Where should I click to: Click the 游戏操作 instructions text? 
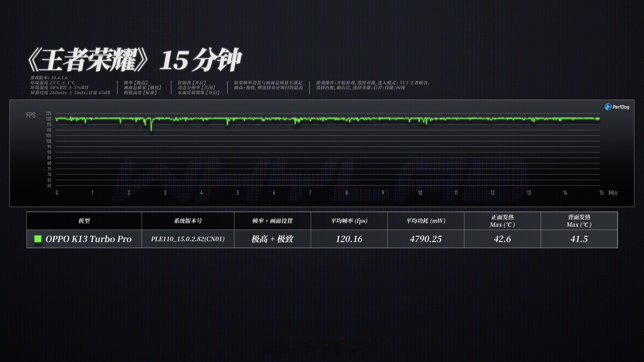pos(372,85)
